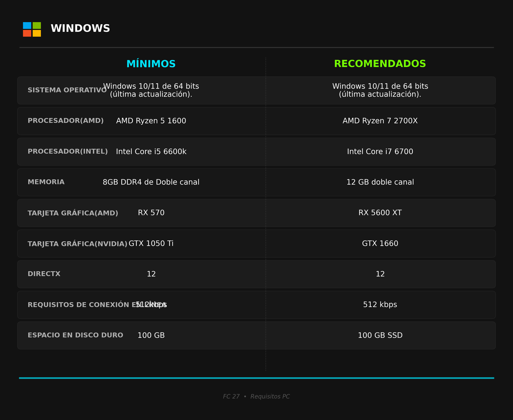Select the Intel Core i5 6600k value

(x=151, y=152)
